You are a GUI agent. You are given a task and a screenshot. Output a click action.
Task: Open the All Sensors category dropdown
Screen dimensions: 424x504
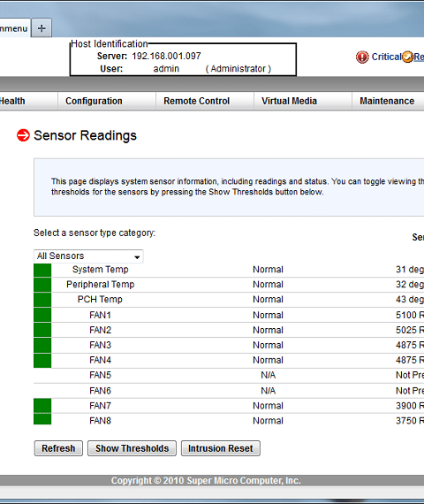point(88,256)
